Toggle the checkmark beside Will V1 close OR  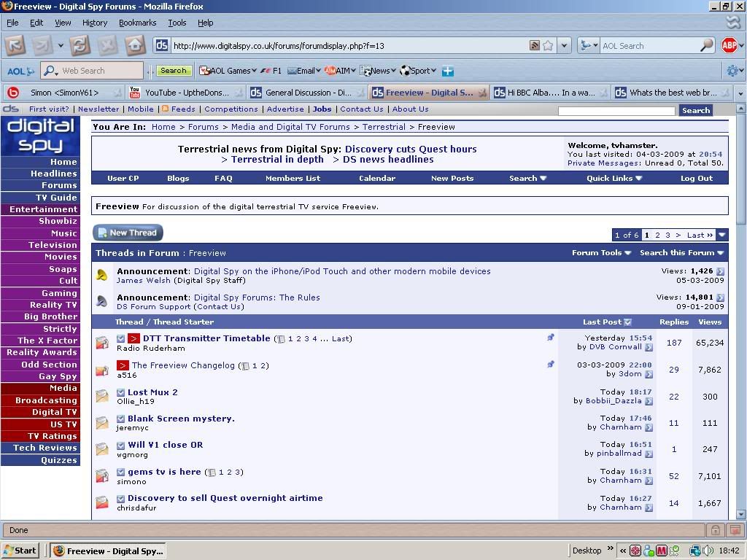(x=121, y=445)
